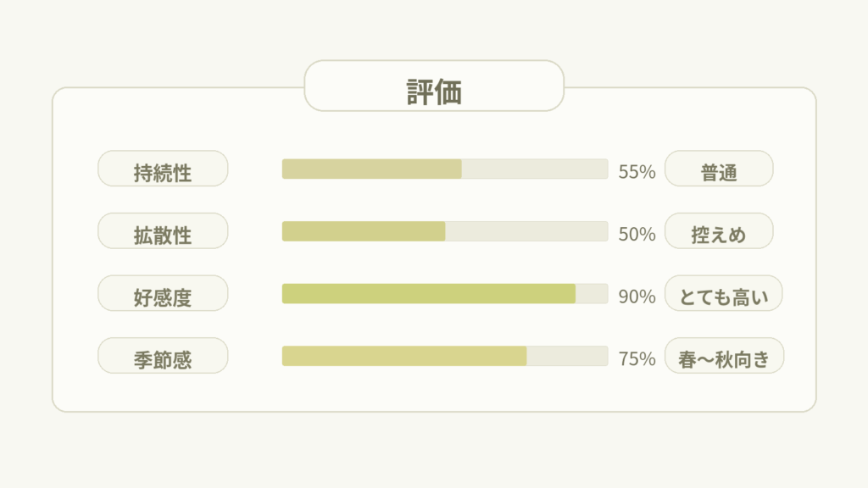The width and height of the screenshot is (868, 488).
Task: Select the 90% value text
Action: coord(637,297)
